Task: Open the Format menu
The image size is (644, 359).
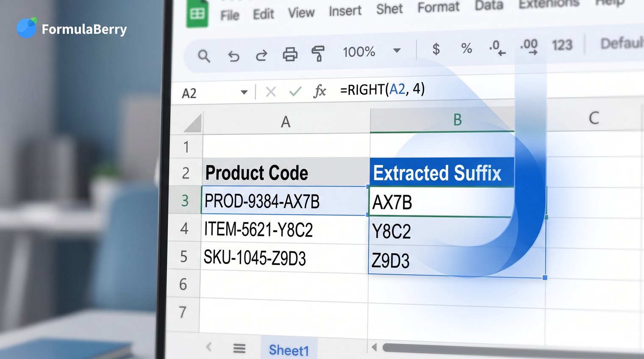Action: pos(438,7)
